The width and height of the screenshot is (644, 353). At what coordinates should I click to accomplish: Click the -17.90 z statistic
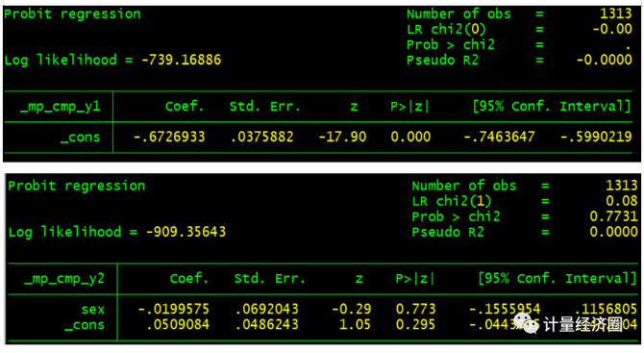[342, 137]
